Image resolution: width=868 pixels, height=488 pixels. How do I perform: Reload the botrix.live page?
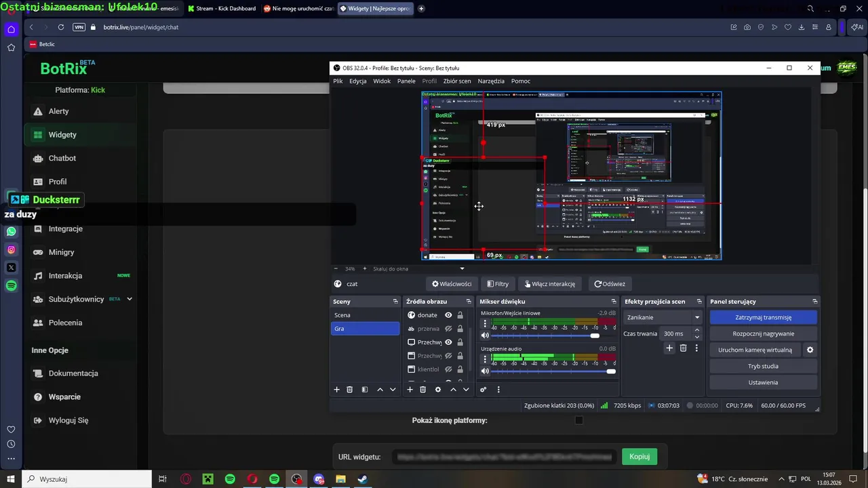pos(61,27)
